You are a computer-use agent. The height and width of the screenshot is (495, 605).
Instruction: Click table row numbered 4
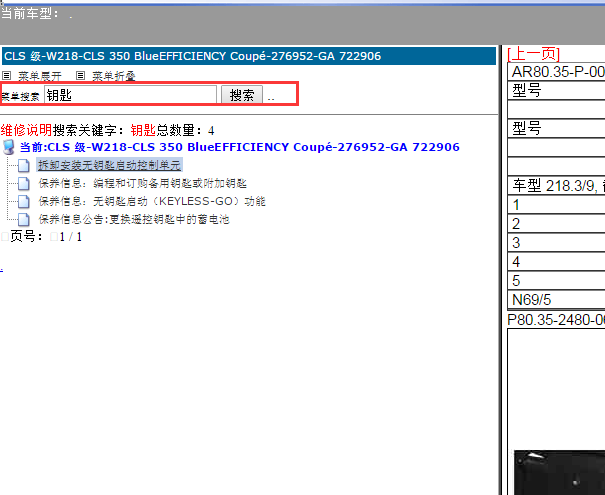click(x=556, y=262)
